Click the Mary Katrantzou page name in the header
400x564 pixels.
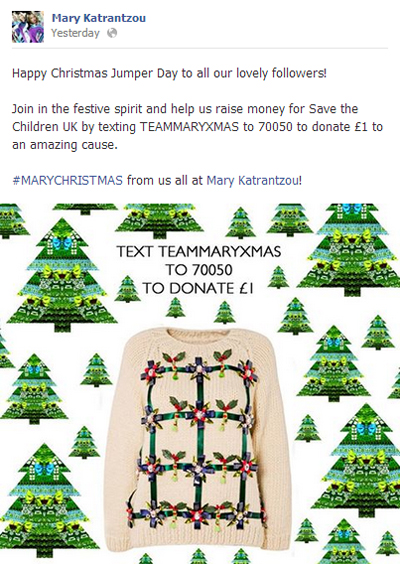click(x=99, y=18)
